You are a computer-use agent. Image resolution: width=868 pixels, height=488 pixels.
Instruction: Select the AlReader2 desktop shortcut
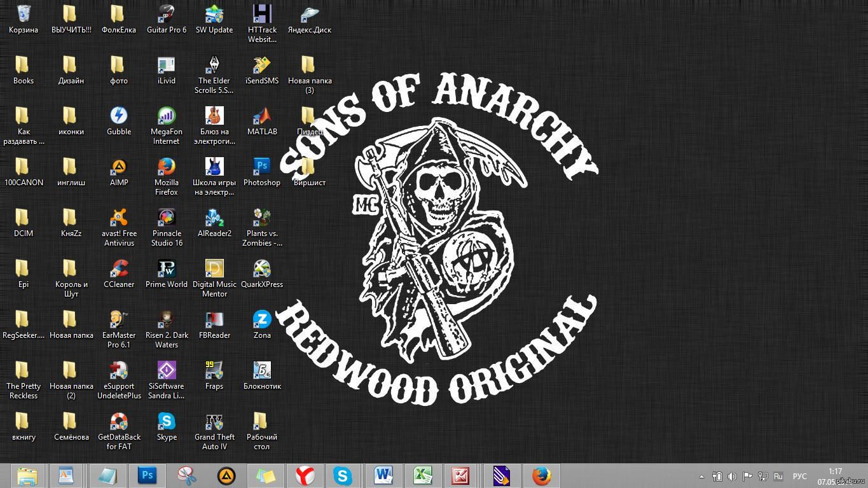(x=214, y=223)
